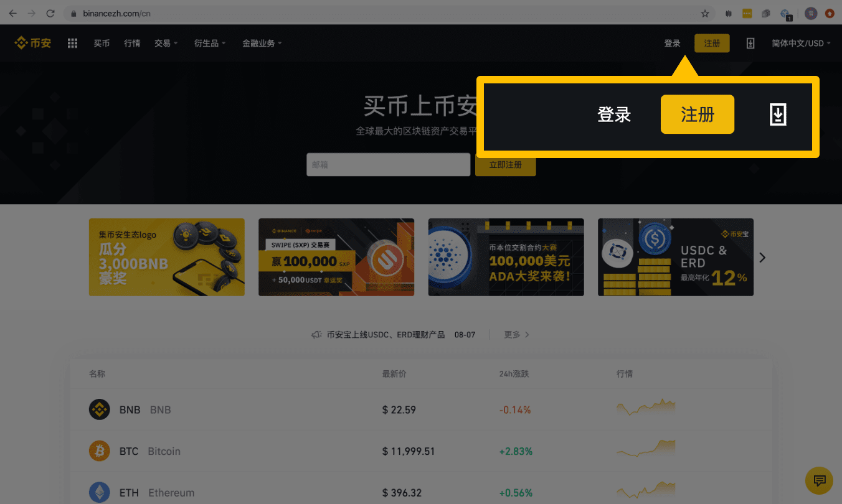Click the browser address bar URL

point(116,13)
